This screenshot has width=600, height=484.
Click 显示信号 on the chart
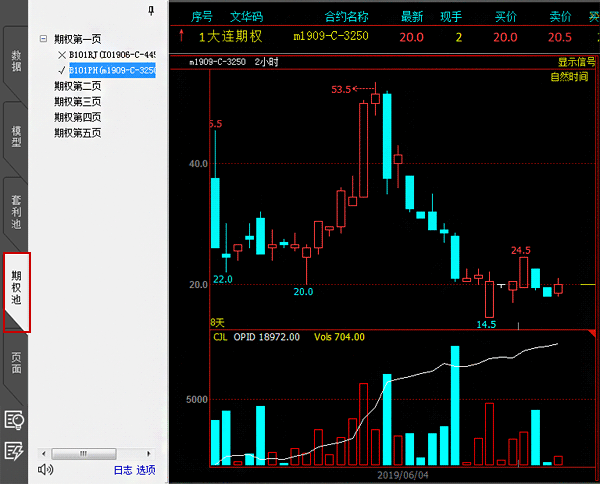point(577,62)
